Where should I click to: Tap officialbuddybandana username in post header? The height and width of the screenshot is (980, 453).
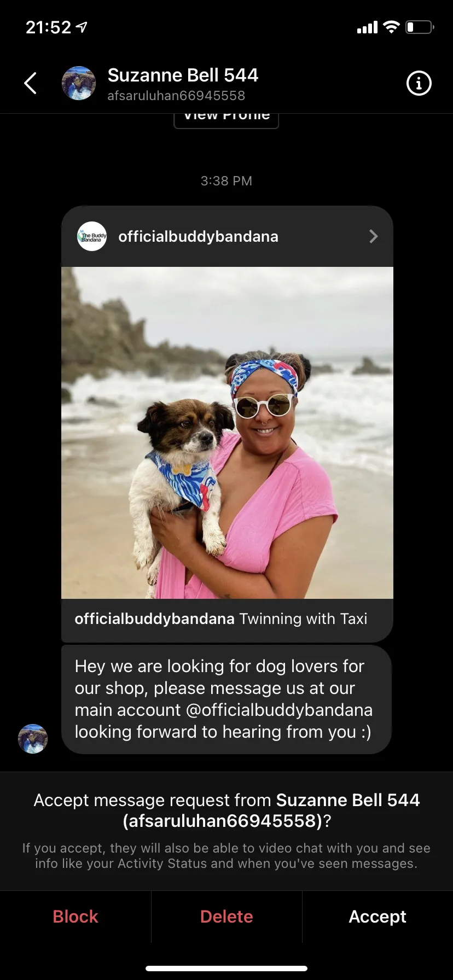tap(198, 236)
